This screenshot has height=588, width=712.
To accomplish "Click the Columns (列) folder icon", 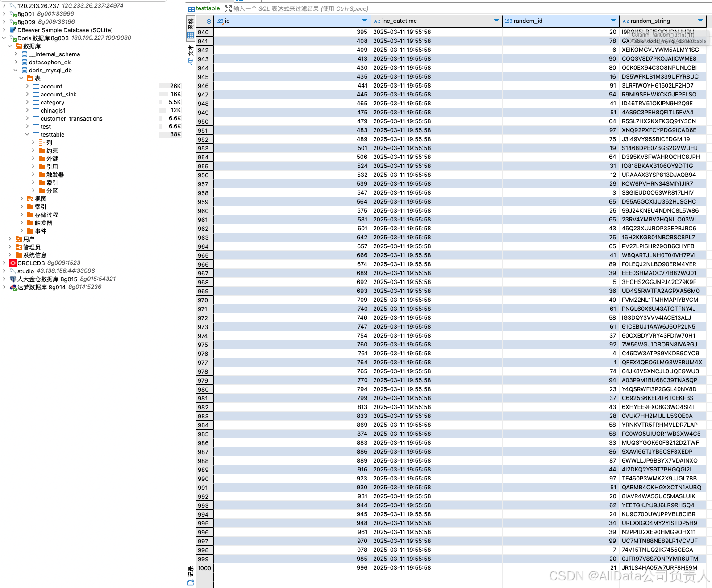I will [x=42, y=143].
